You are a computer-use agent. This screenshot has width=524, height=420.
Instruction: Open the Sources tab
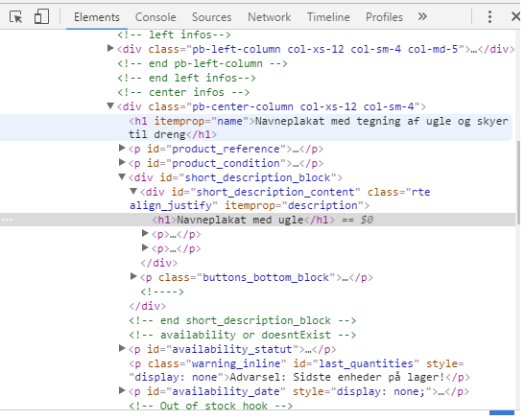211,17
